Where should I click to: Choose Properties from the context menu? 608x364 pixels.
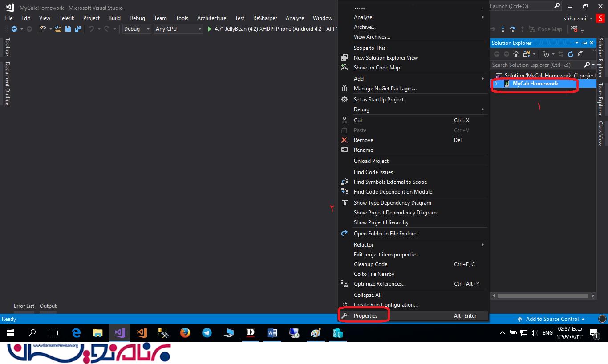pos(365,316)
